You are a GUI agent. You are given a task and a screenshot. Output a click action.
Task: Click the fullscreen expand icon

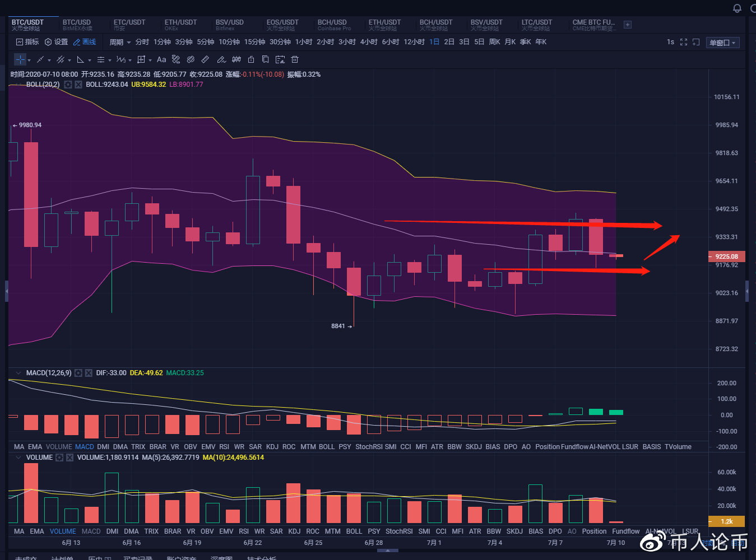[683, 42]
